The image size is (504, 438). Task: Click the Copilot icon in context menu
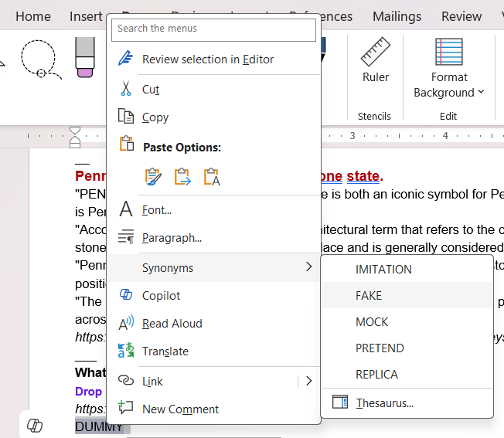coord(126,294)
